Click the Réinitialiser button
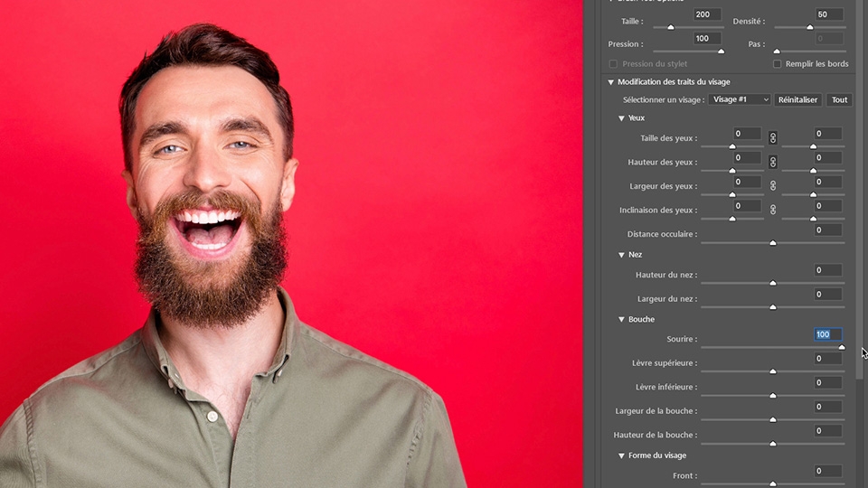The height and width of the screenshot is (488, 868). click(x=797, y=99)
